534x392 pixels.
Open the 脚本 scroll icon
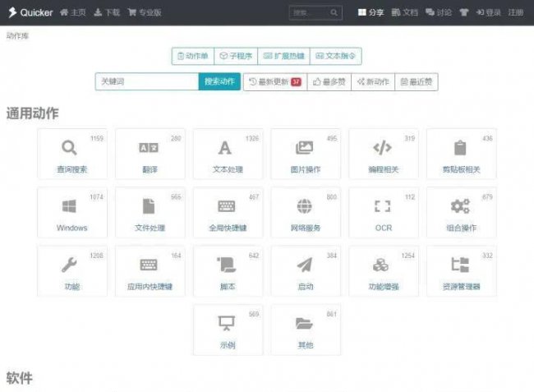click(227, 265)
